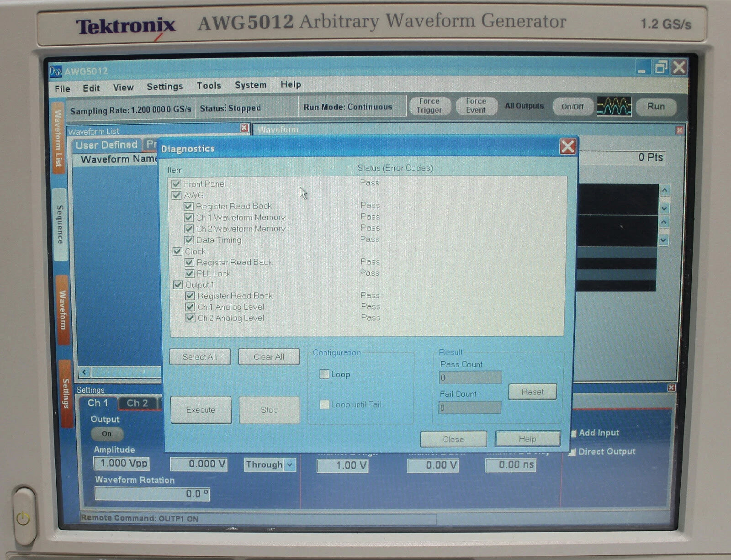The height and width of the screenshot is (560, 731).
Task: Toggle the Clock group checkbox
Action: click(x=177, y=251)
